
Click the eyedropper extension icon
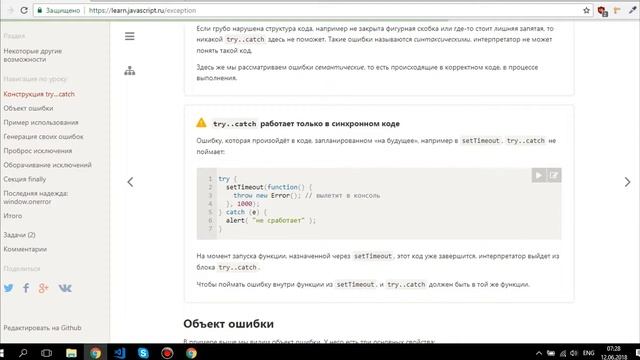[632, 10]
